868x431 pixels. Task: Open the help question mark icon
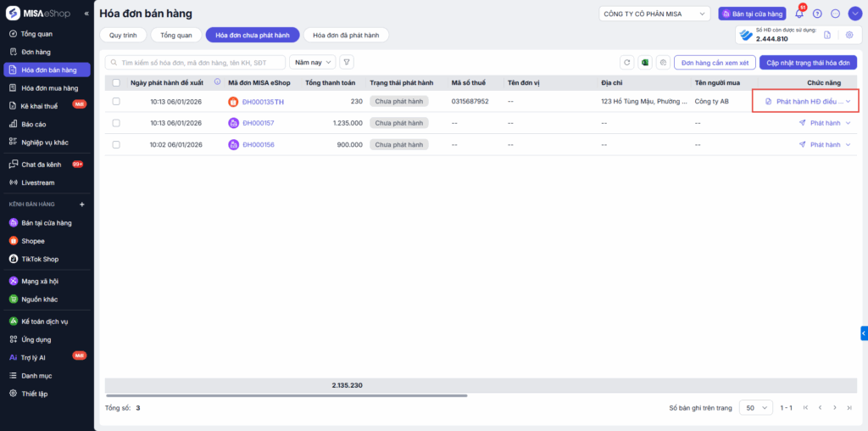(817, 14)
